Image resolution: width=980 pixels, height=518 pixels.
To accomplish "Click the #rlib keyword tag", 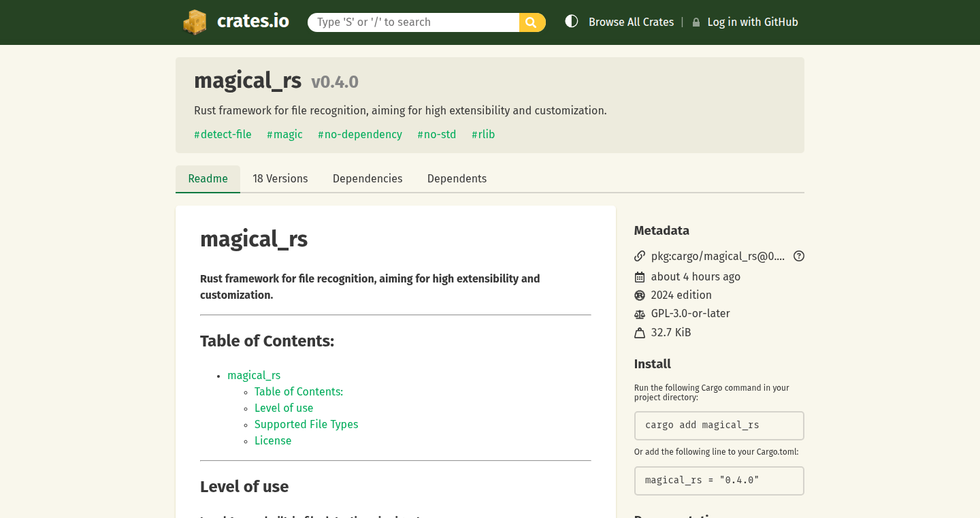I will [x=483, y=135].
